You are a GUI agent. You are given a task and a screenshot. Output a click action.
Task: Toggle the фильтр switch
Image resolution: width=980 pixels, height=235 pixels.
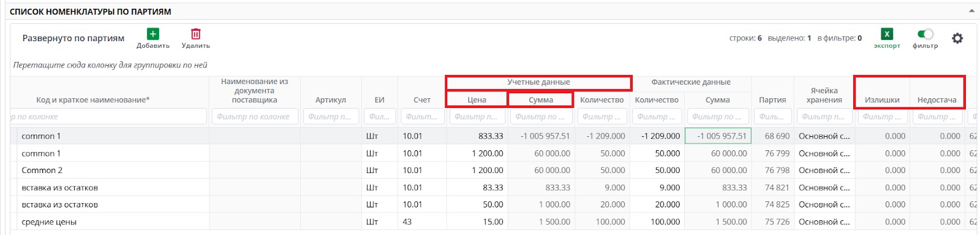pyautogui.click(x=925, y=34)
